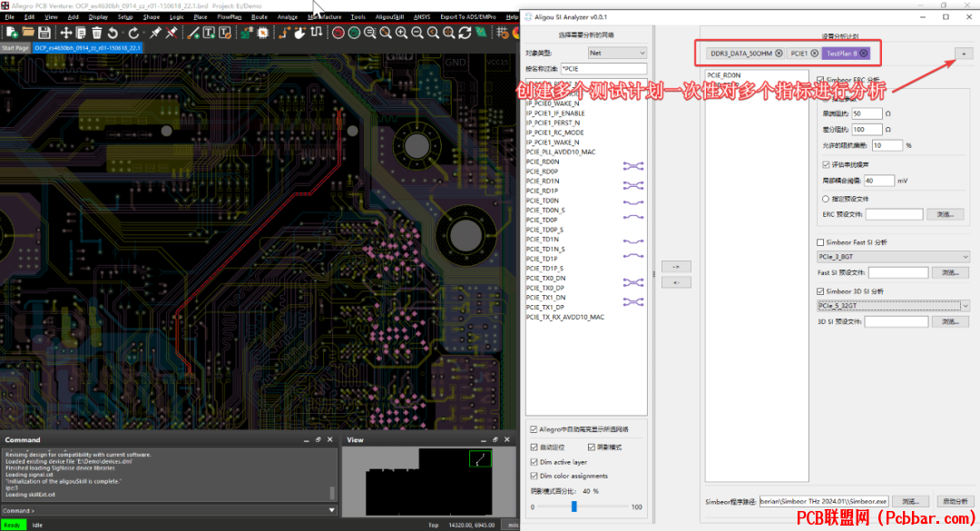Image resolution: width=980 pixels, height=531 pixels.
Task: Click the shadow mode percentage slider handle
Action: [574, 506]
